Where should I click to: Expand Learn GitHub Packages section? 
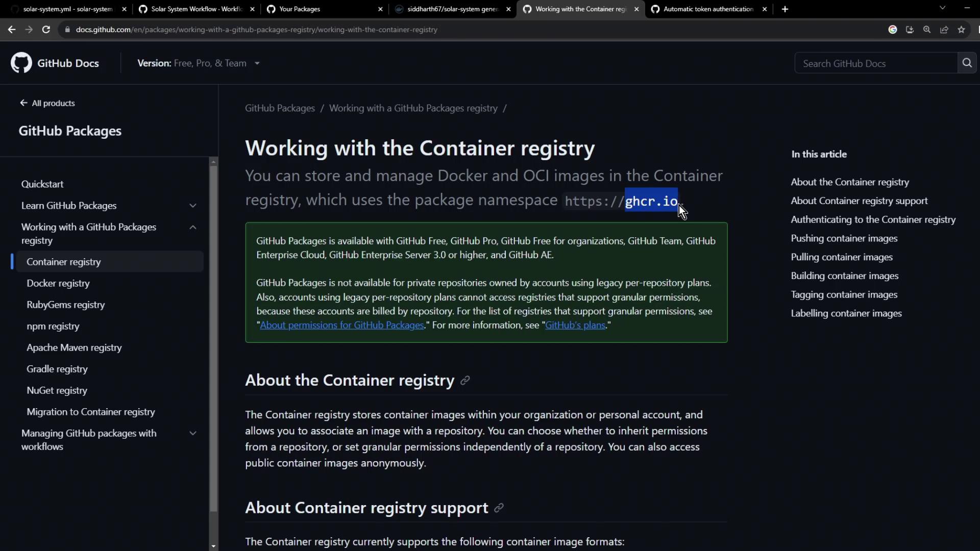point(193,206)
